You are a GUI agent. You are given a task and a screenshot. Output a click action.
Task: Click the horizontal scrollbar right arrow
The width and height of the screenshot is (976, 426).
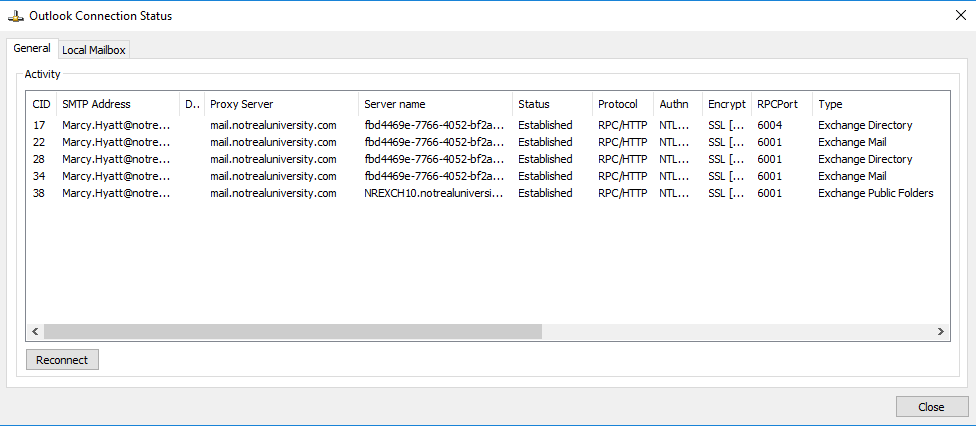pyautogui.click(x=941, y=331)
